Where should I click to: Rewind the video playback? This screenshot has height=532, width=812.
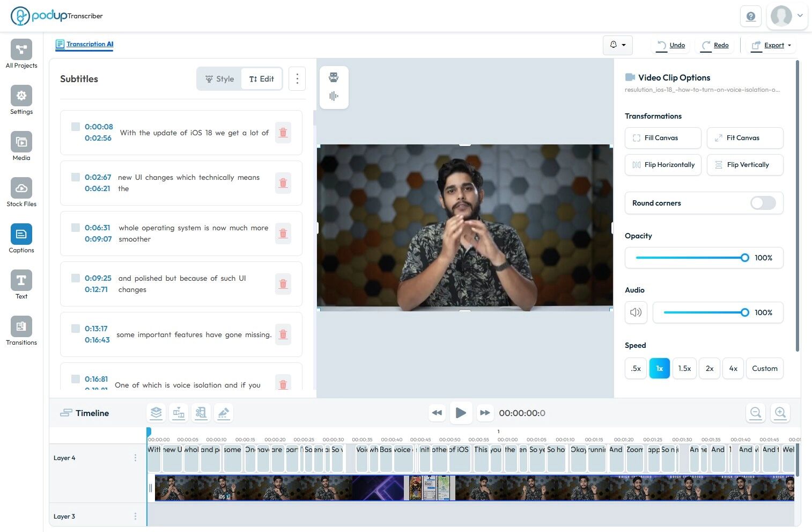[437, 413]
